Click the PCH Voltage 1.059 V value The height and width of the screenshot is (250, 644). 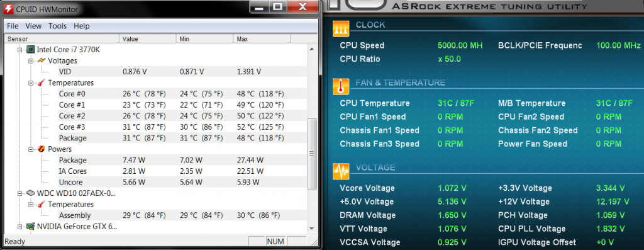(610, 215)
